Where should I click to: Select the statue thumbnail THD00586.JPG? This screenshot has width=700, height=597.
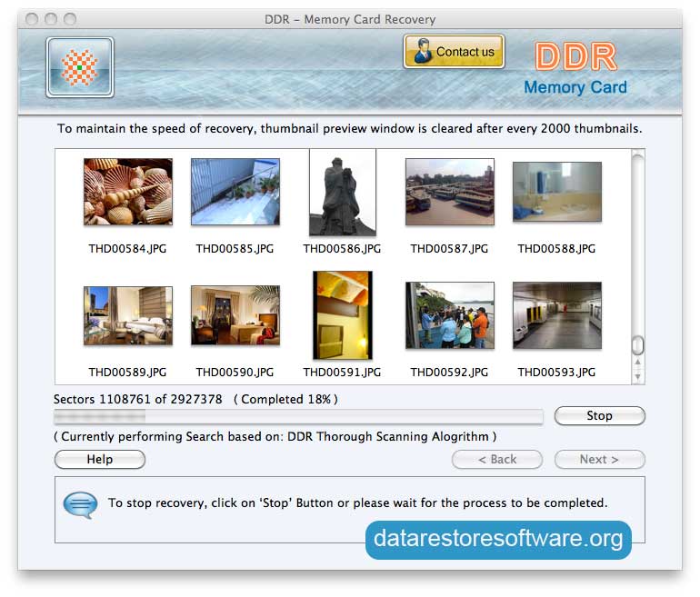click(343, 193)
